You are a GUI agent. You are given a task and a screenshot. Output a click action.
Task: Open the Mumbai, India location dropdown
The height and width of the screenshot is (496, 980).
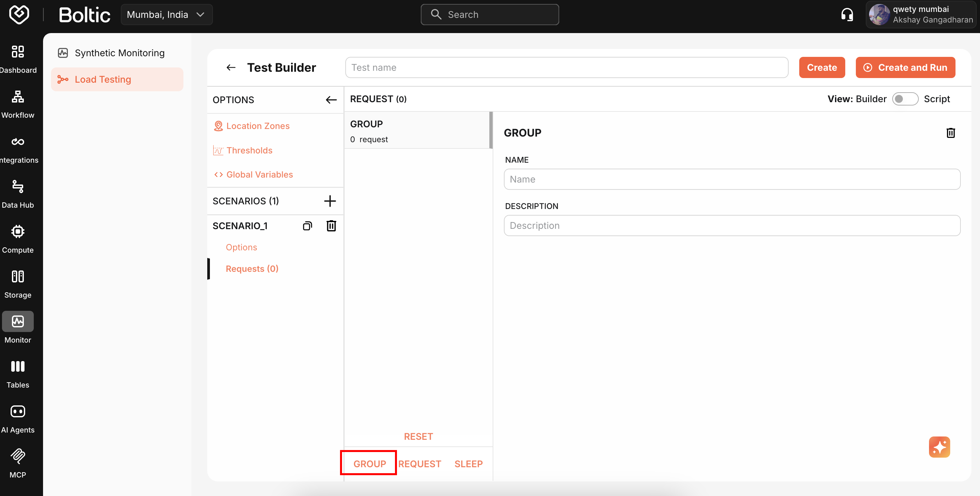166,15
